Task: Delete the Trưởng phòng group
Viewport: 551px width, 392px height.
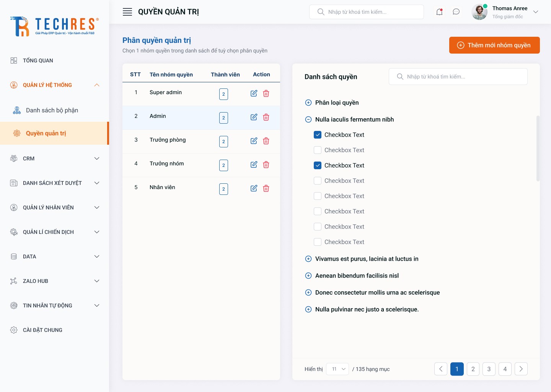Action: pos(266,141)
